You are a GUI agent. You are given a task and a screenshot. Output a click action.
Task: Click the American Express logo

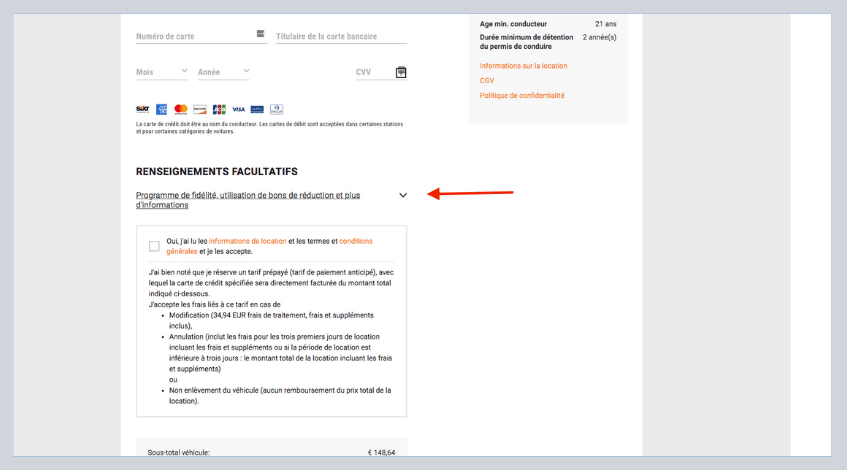[162, 109]
